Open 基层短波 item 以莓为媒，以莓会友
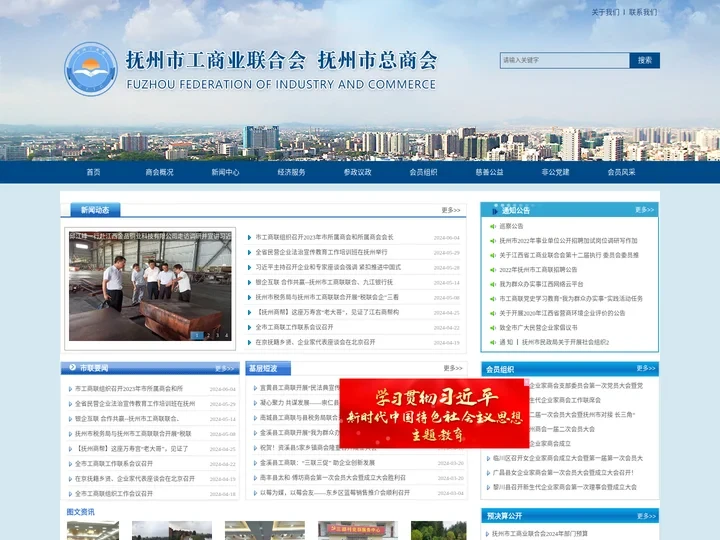The width and height of the screenshot is (720, 540). [335, 493]
